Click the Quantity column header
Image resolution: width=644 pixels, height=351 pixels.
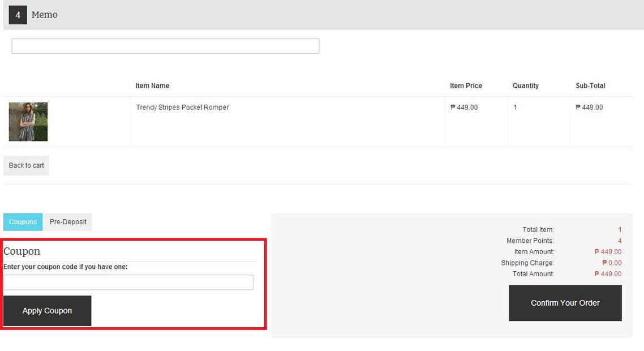tap(525, 85)
